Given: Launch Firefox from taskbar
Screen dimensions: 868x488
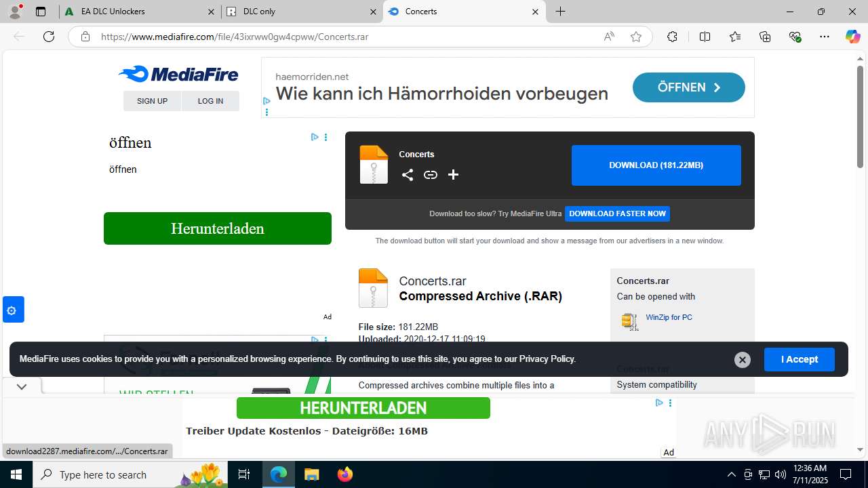Looking at the screenshot, I should coord(344,474).
